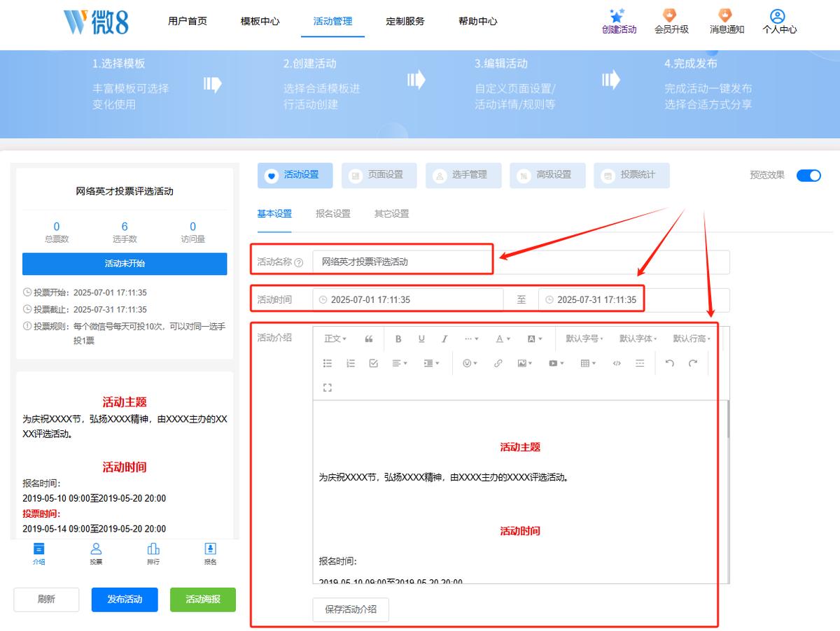The height and width of the screenshot is (631, 840).
Task: Switch to the 投票统计 tab
Action: click(631, 175)
